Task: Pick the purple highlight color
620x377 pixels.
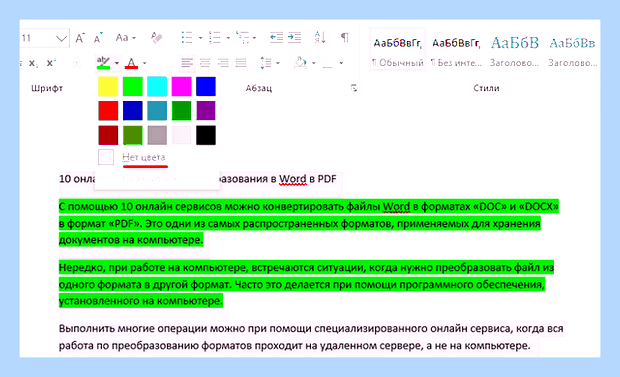Action: pyautogui.click(x=206, y=111)
